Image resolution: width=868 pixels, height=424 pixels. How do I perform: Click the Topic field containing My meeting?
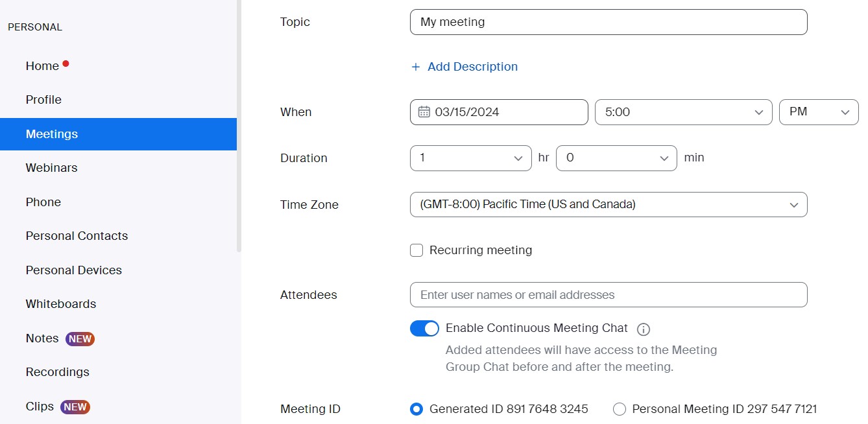pos(609,22)
